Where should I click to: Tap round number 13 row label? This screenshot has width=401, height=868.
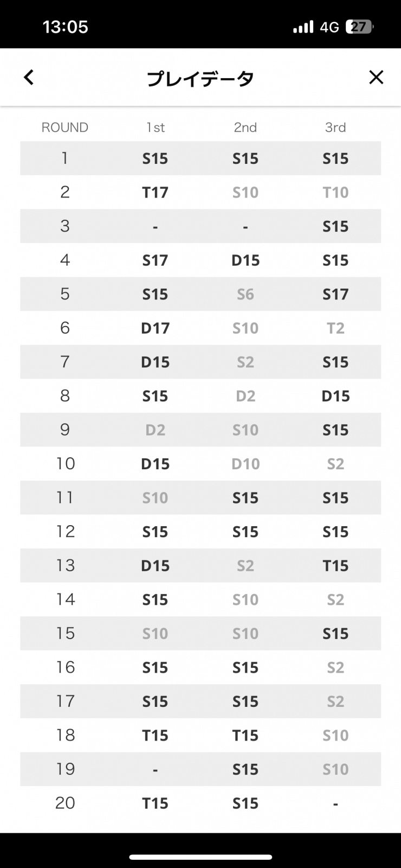click(65, 565)
